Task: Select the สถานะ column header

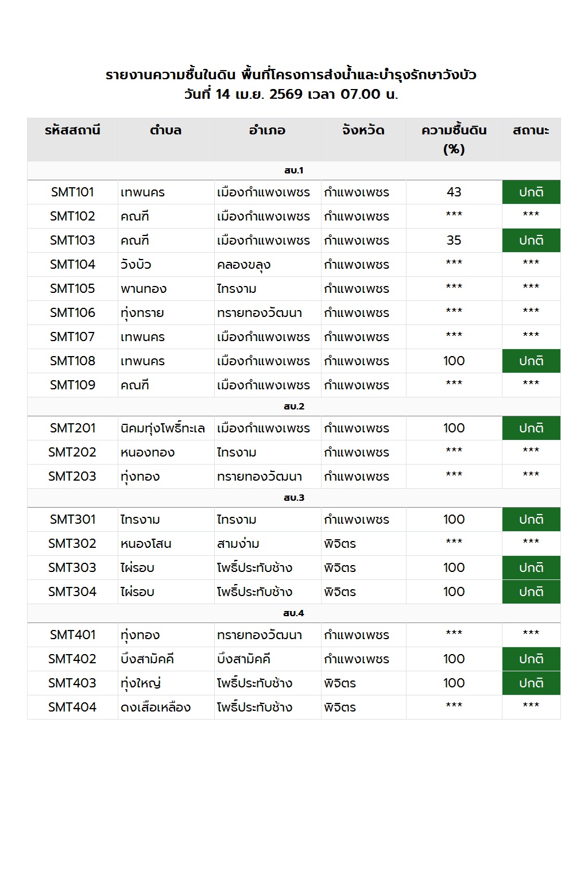Action: (531, 131)
